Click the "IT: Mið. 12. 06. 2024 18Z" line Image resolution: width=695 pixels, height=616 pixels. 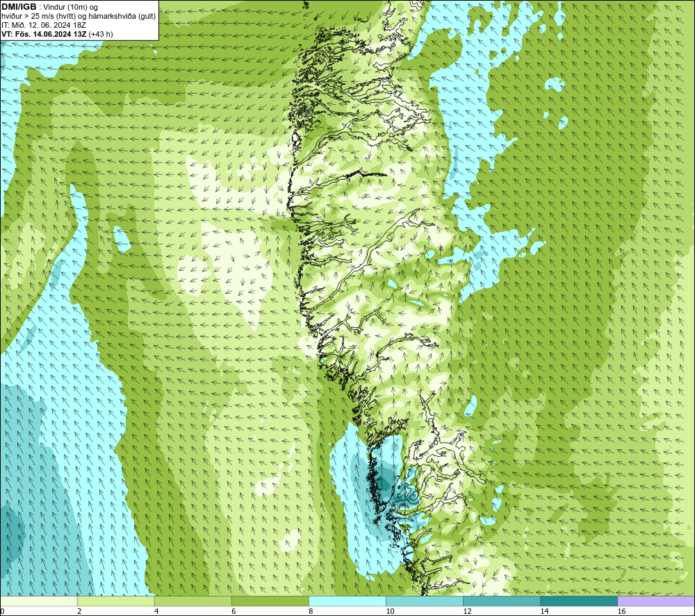(x=43, y=25)
